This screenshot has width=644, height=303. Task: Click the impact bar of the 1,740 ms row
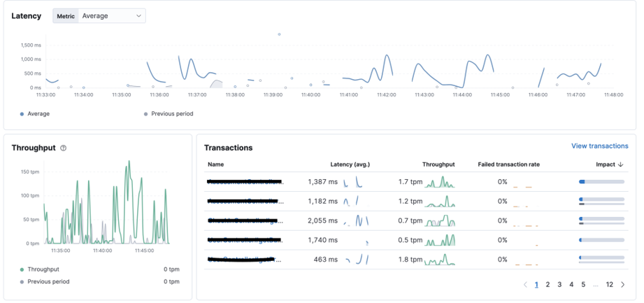tap(602, 240)
